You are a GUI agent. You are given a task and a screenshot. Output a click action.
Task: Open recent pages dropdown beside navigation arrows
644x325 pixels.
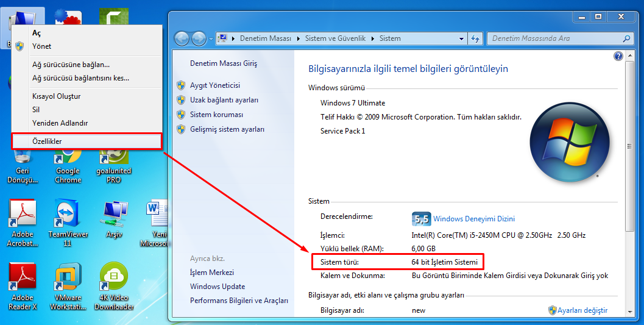tap(211, 38)
